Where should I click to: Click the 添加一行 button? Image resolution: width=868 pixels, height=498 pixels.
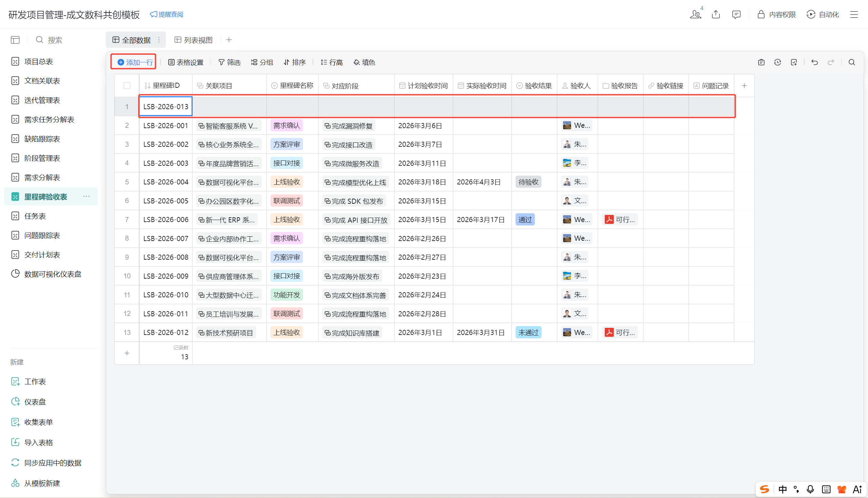coord(135,62)
